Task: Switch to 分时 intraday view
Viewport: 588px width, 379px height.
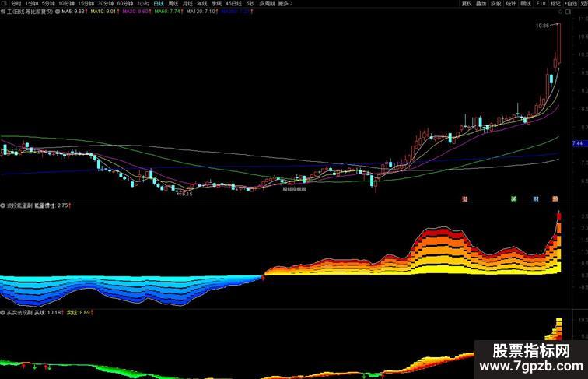Action: pos(16,3)
